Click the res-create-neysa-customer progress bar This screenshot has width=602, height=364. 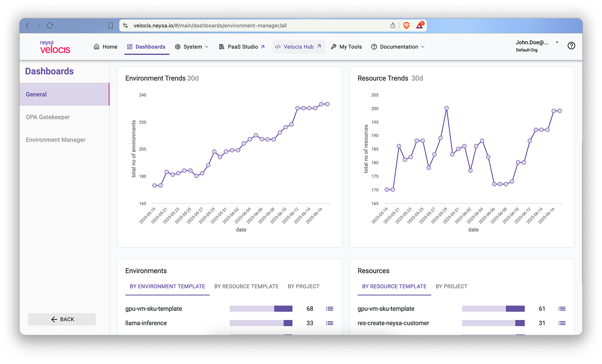493,323
